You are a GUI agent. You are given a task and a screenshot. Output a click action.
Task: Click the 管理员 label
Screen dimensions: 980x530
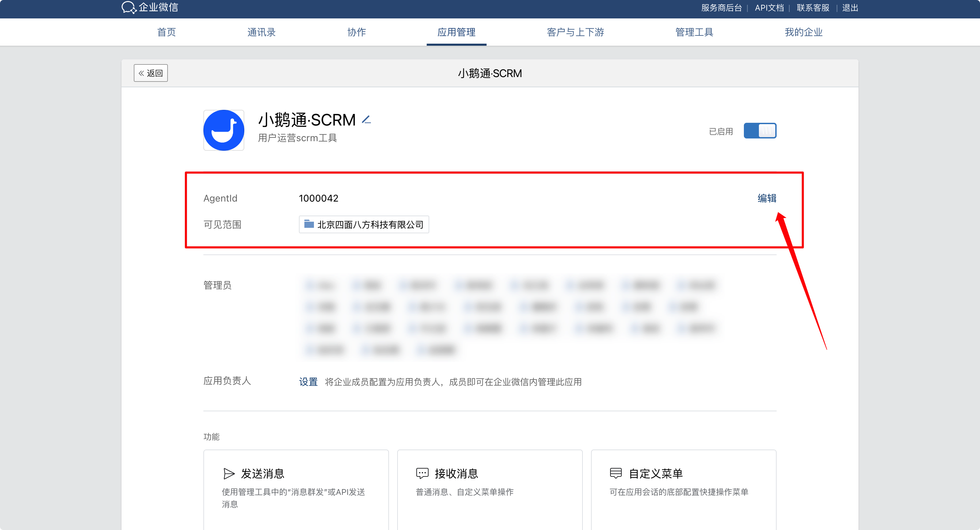(x=217, y=285)
